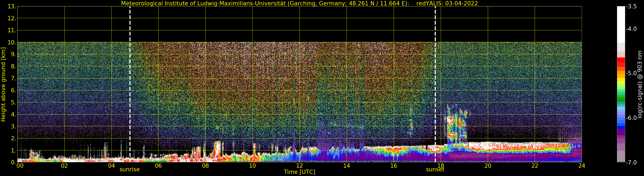This screenshot has width=644, height=176.
Task: Click the height axis tick label 6
Action: point(13,90)
